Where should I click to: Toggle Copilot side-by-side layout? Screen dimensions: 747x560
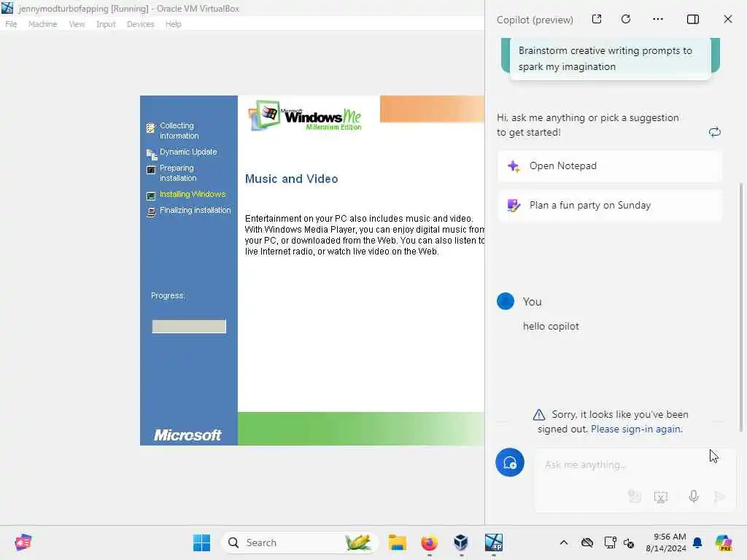click(x=693, y=19)
